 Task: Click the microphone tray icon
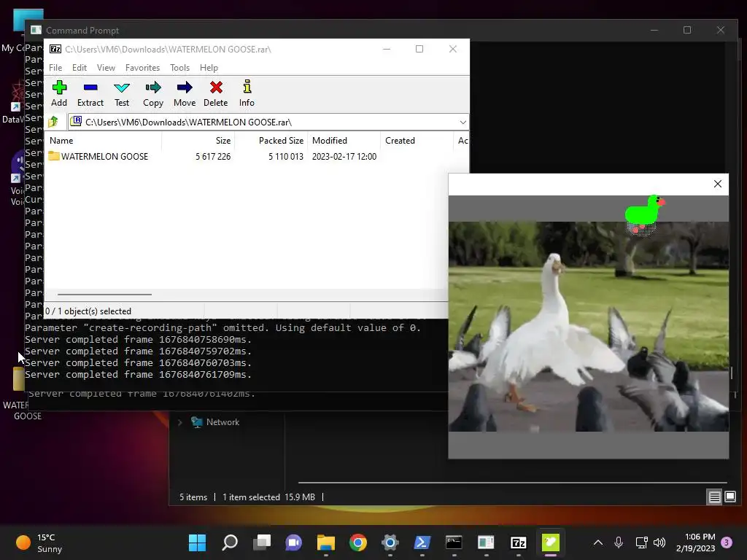pos(619,542)
